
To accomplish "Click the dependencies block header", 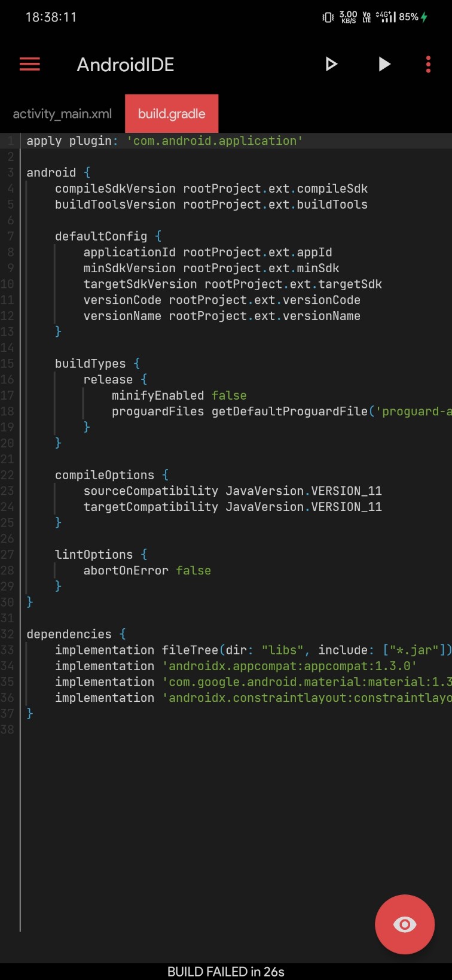I will [77, 634].
